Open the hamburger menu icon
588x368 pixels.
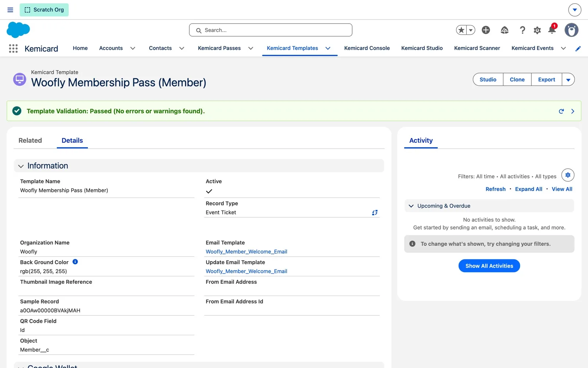pos(10,10)
